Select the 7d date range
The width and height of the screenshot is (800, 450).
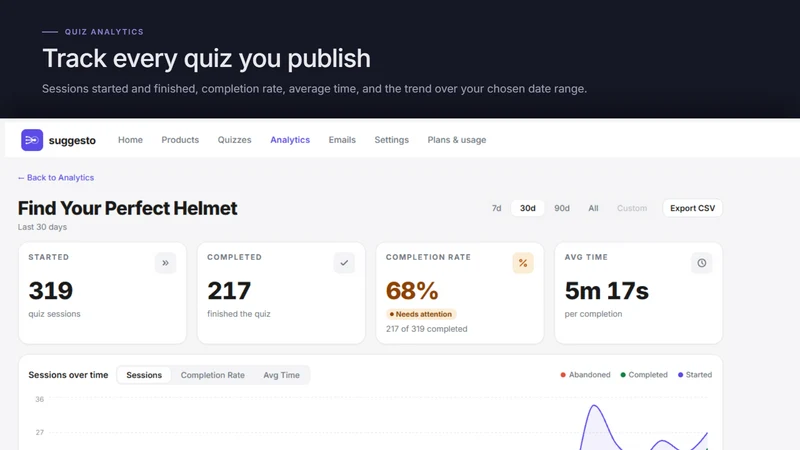coord(496,208)
